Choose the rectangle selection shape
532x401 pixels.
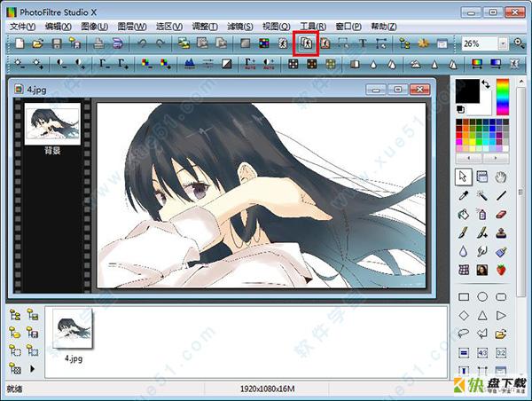[x=464, y=297]
